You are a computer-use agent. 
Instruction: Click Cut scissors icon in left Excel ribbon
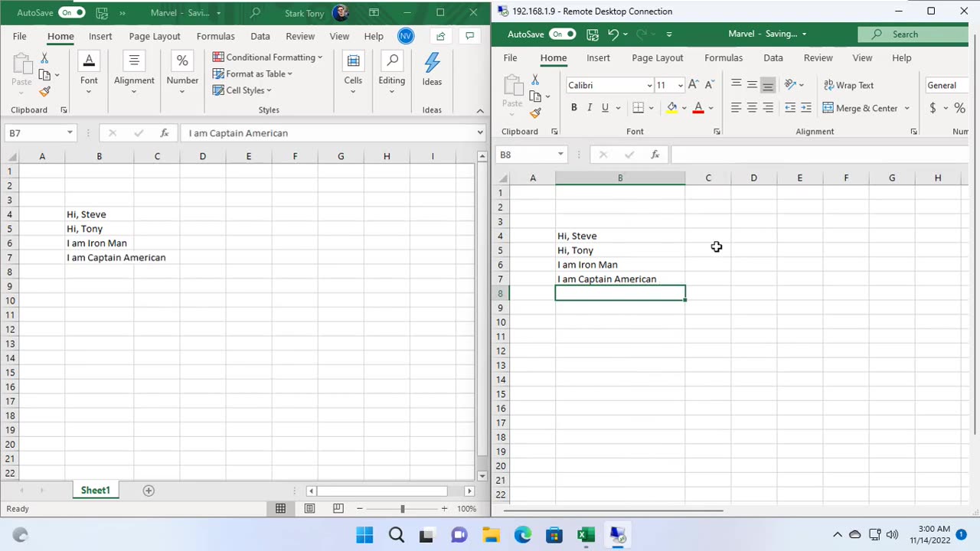(44, 58)
